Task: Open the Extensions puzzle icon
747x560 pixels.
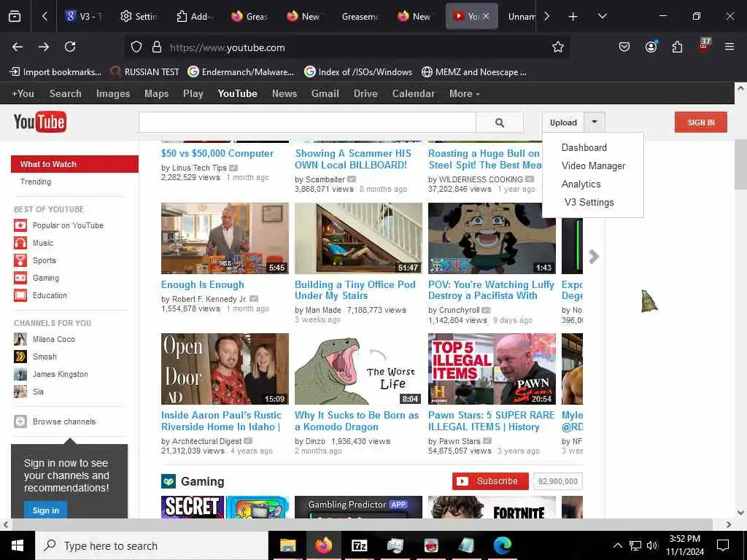Action: (677, 47)
